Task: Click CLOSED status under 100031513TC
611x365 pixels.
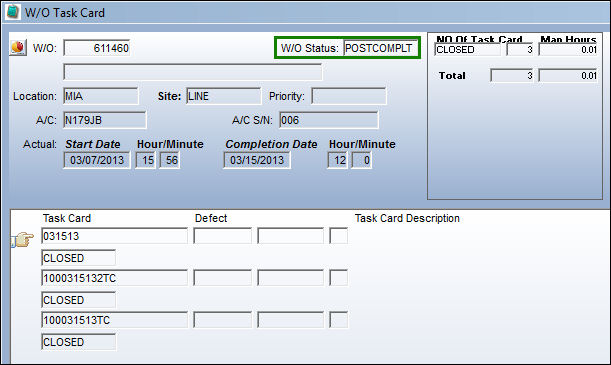Action: pos(78,342)
